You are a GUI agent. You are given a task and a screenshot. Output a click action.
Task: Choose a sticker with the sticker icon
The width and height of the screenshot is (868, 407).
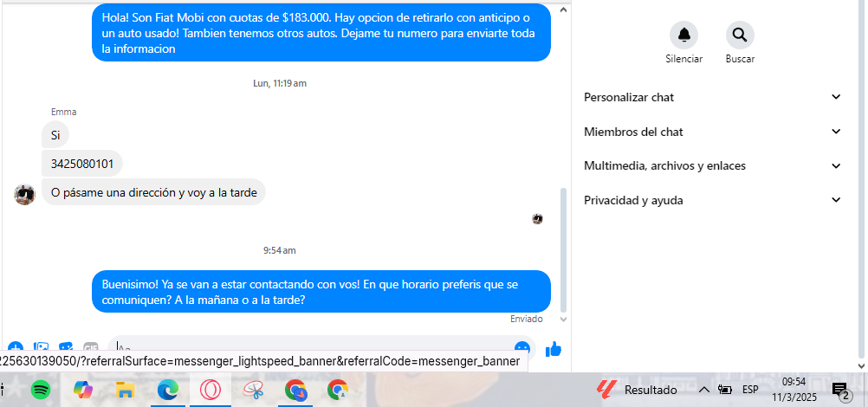(66, 348)
